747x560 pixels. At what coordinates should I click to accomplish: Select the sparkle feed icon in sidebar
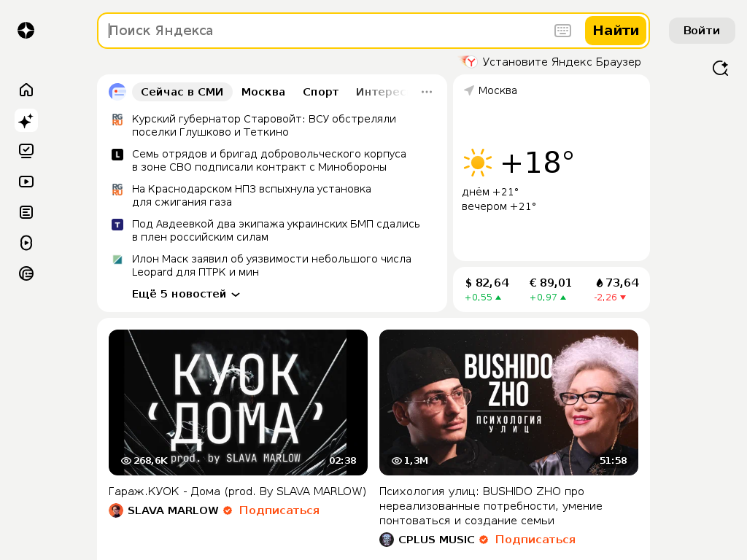click(26, 120)
